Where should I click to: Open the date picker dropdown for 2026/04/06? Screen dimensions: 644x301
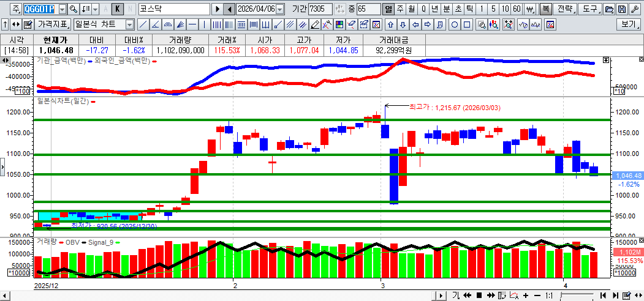coord(280,9)
